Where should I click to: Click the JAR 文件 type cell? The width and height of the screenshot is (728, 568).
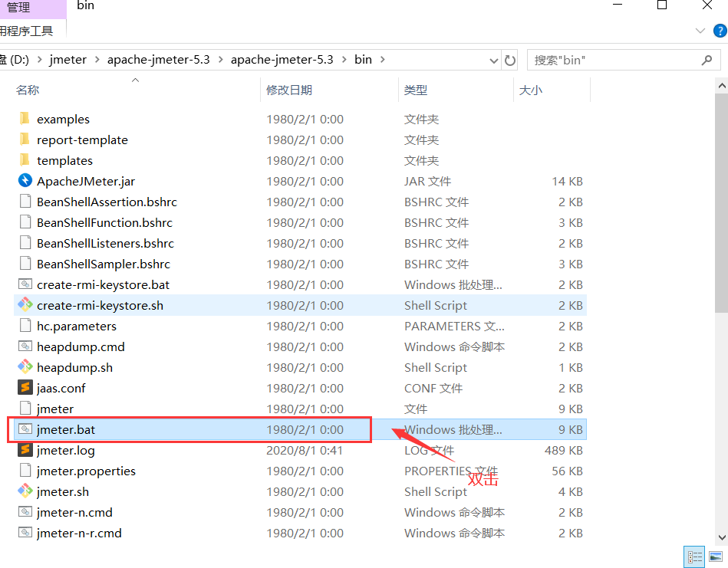point(427,182)
